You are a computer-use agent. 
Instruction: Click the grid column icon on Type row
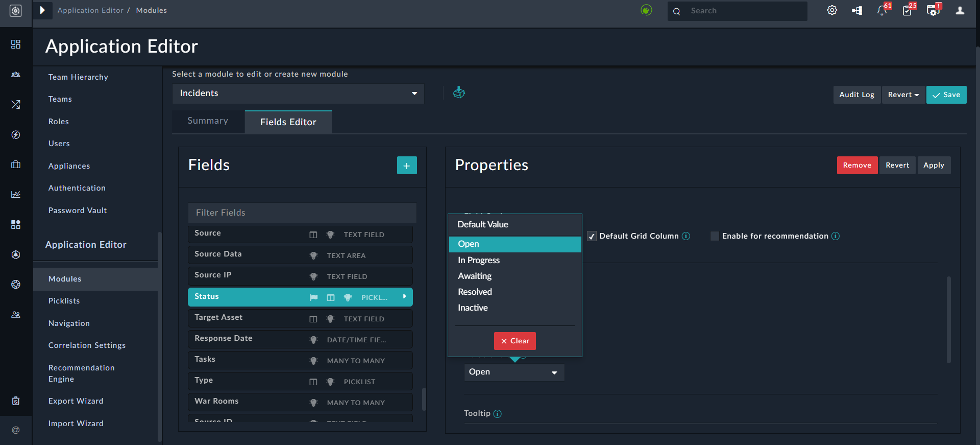313,382
